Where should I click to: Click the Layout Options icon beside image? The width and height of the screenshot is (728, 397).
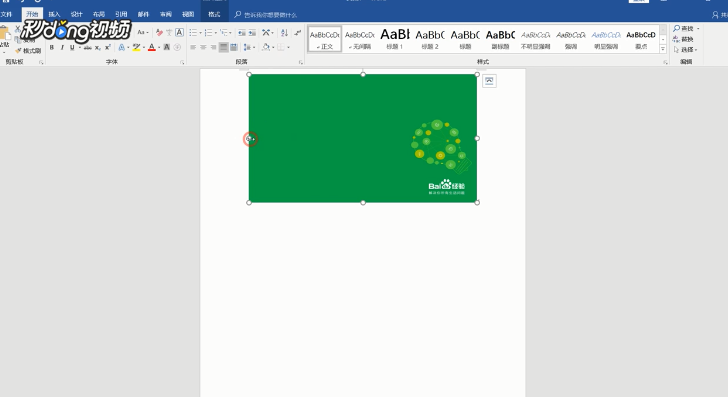point(489,81)
